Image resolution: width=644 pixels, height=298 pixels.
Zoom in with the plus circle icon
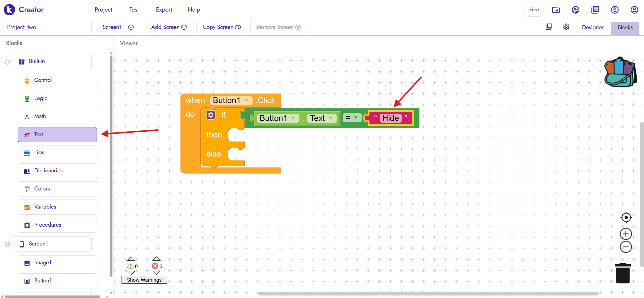626,234
